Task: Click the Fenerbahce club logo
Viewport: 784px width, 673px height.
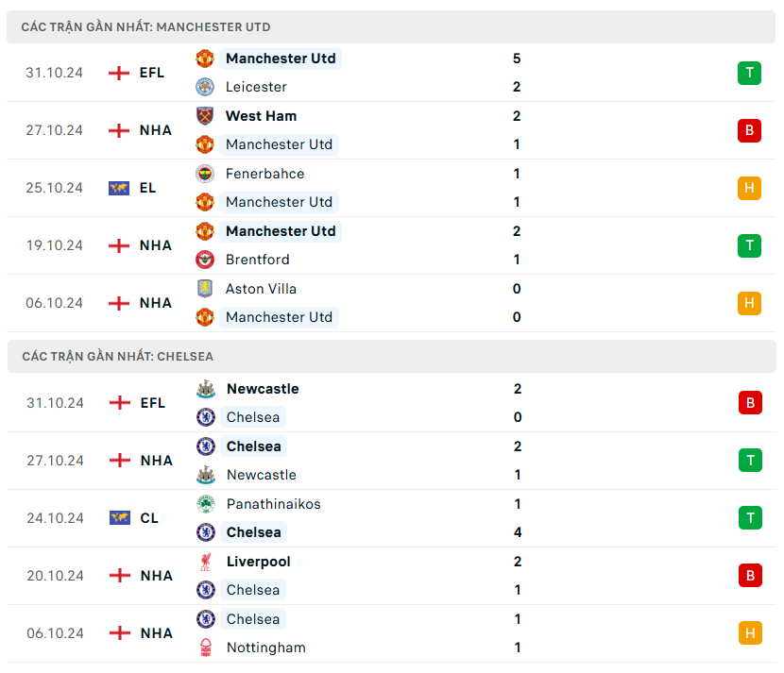Action: click(x=205, y=174)
